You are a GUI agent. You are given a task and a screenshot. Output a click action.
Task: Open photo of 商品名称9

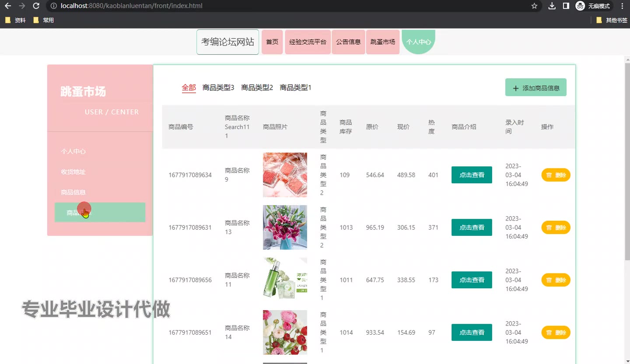285,175
